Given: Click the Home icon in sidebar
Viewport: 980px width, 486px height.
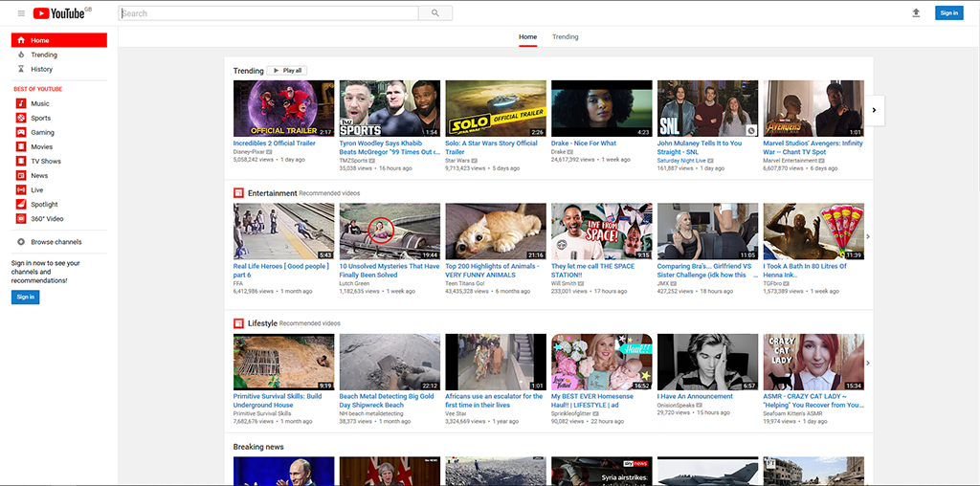Looking at the screenshot, I should [x=21, y=40].
